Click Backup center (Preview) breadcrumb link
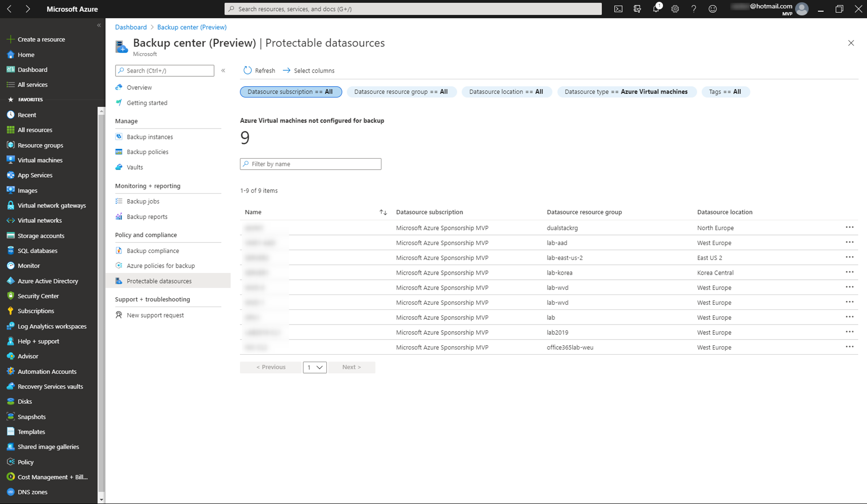 click(x=192, y=27)
